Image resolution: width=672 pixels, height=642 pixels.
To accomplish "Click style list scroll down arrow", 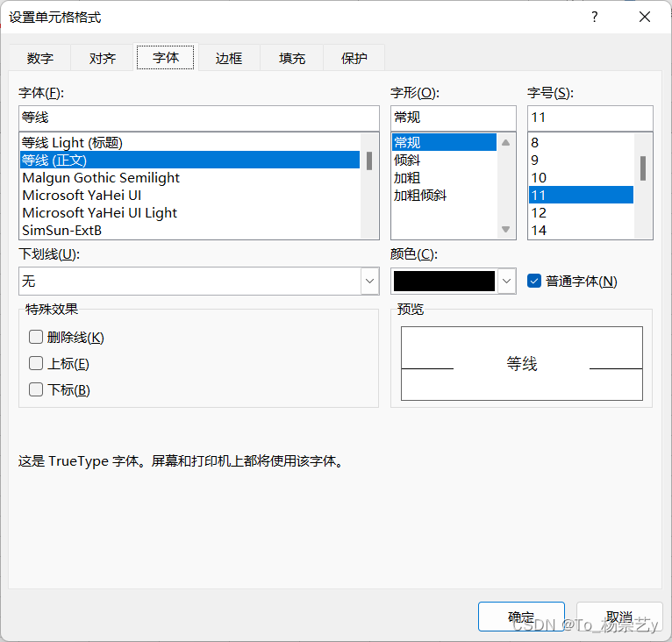I will click(505, 229).
